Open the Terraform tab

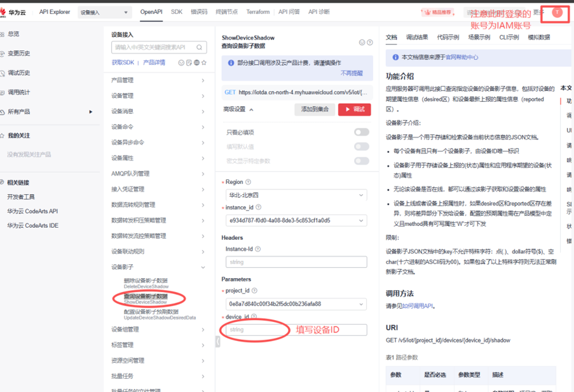click(x=258, y=12)
